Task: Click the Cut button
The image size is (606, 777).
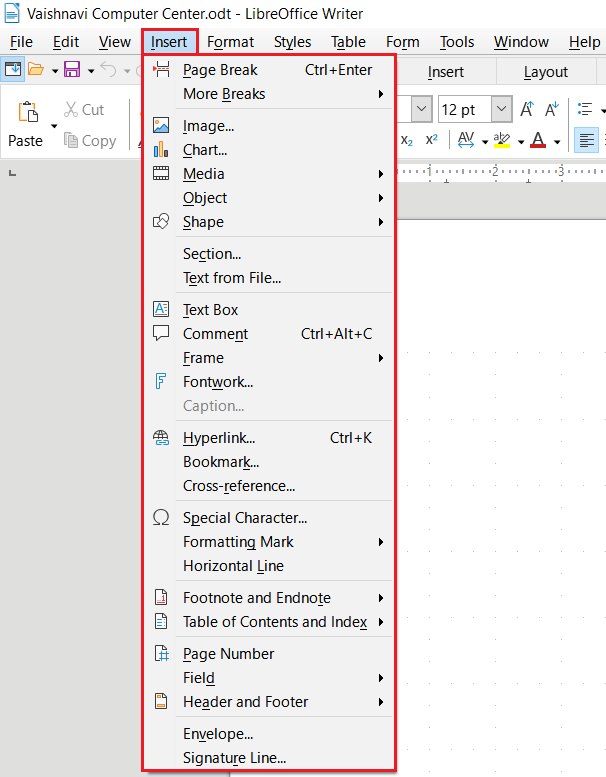Action: tap(85, 110)
